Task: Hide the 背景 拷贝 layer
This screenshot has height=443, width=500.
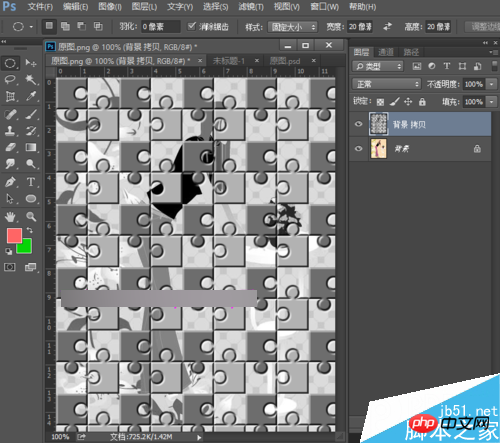Action: click(359, 124)
